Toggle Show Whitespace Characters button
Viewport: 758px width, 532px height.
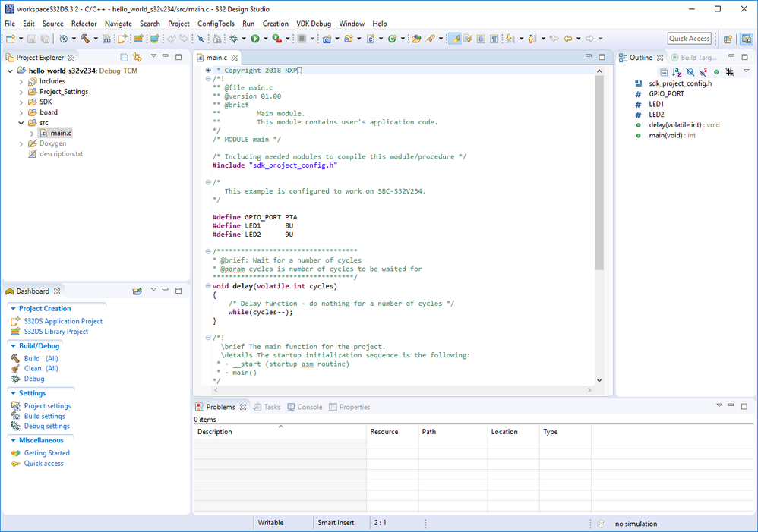click(494, 39)
